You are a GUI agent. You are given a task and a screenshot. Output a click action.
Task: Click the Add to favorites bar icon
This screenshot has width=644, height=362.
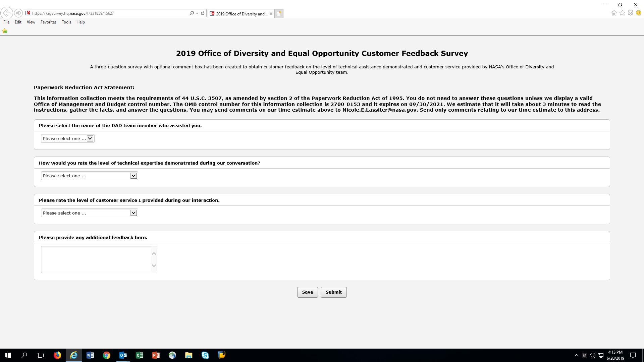pyautogui.click(x=5, y=31)
